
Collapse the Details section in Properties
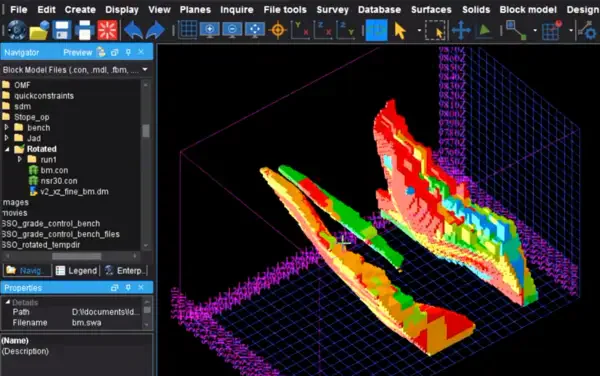pos(8,302)
